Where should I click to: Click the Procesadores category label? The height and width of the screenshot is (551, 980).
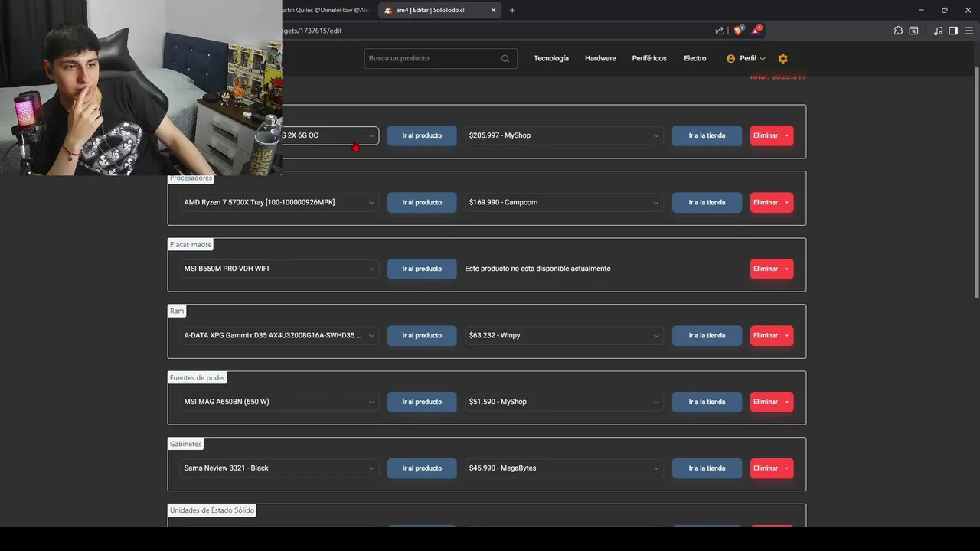coord(191,178)
